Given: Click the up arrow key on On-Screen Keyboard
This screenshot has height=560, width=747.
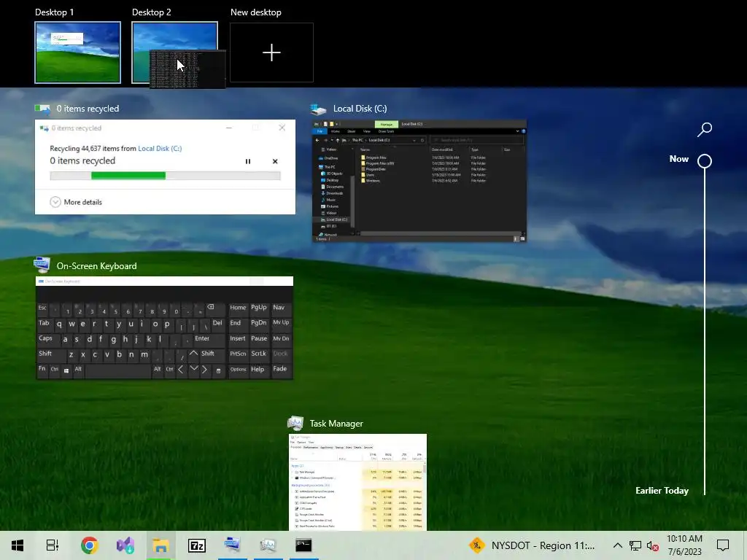Looking at the screenshot, I should [x=193, y=355].
